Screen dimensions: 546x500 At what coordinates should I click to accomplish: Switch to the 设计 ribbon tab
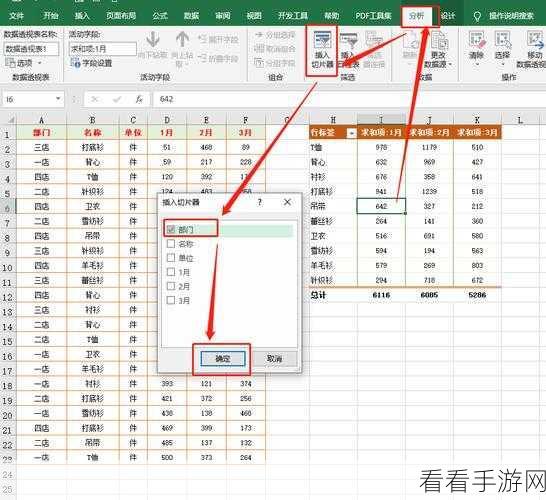click(448, 16)
